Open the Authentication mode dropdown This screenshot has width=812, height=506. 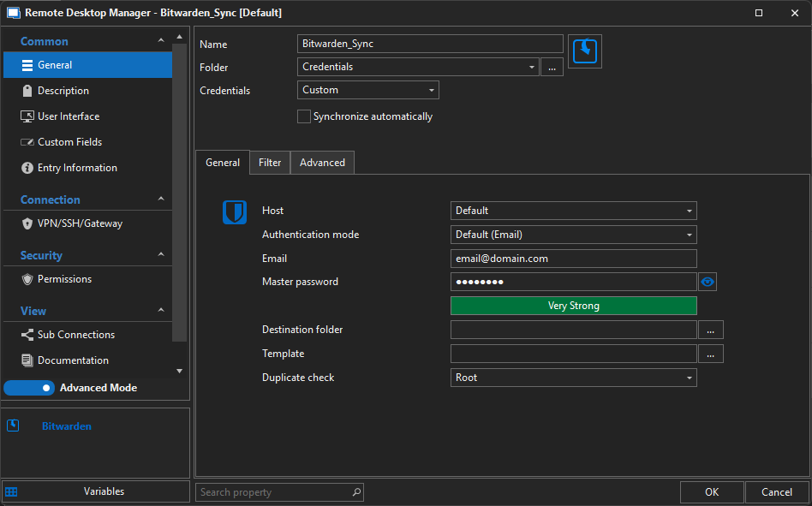[x=573, y=235]
